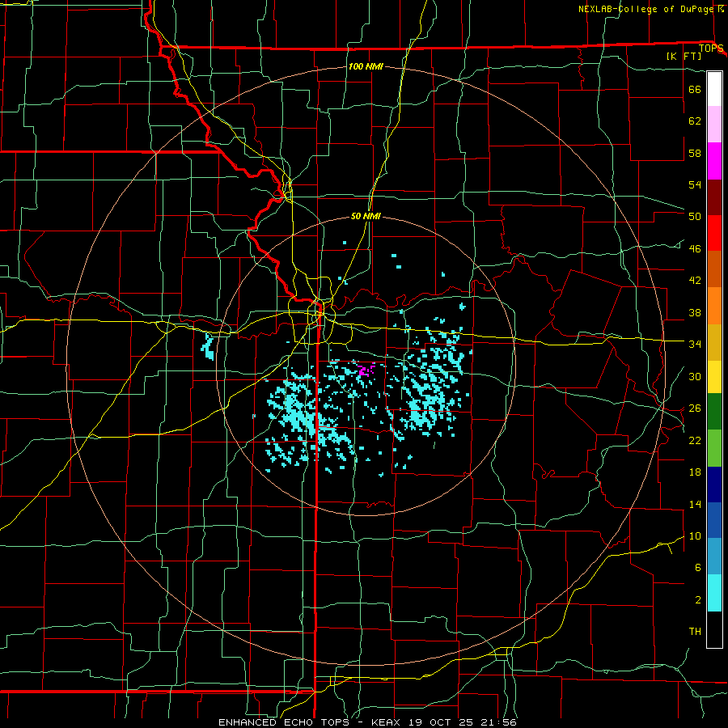The height and width of the screenshot is (728, 728).
Task: Click the KEAX radar site identifier
Action: click(387, 722)
